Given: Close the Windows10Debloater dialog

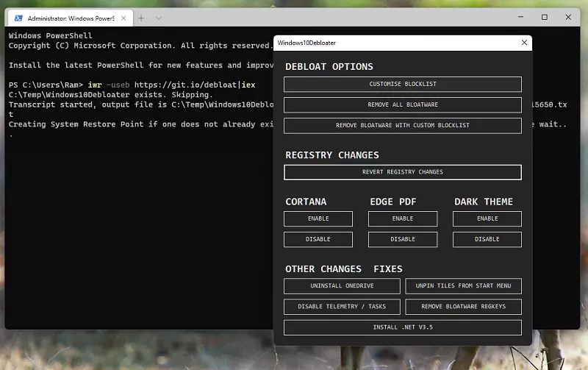Looking at the screenshot, I should point(524,43).
